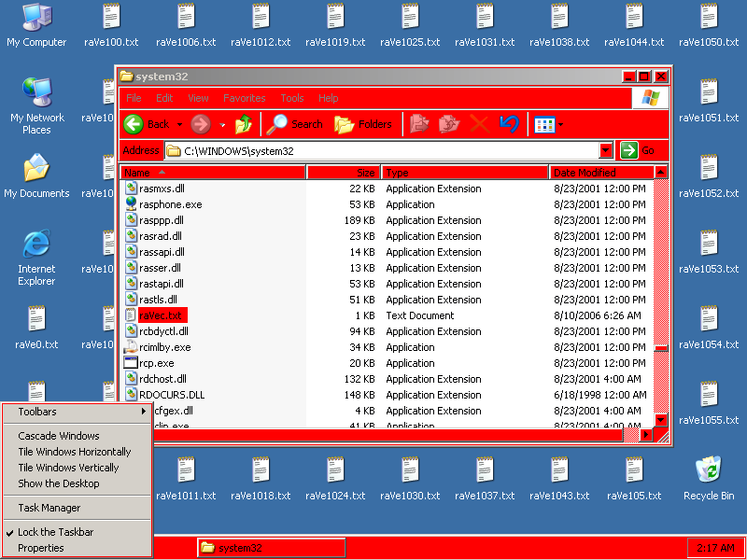This screenshot has width=747, height=560.
Task: Click the scroll down arrow
Action: [661, 420]
